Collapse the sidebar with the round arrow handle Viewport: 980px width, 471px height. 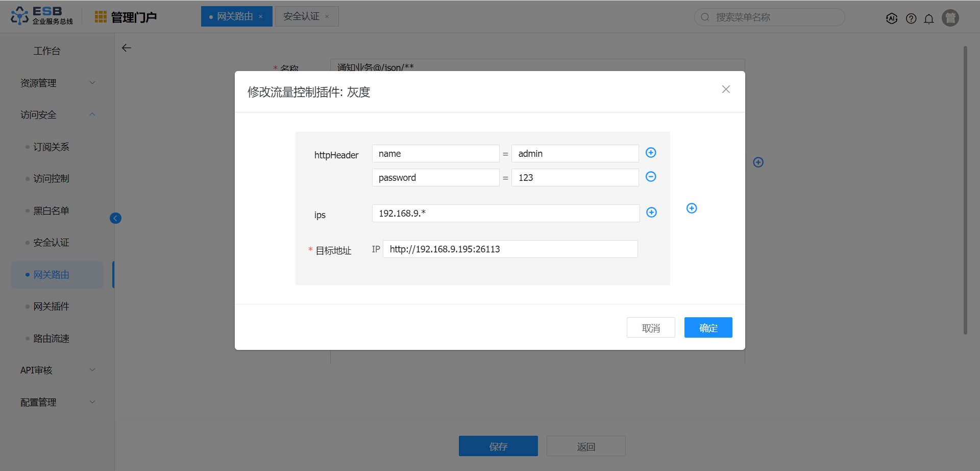click(115, 218)
